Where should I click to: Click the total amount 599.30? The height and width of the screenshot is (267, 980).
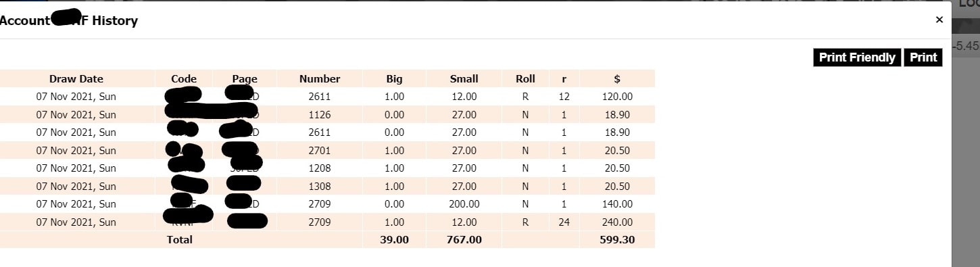[617, 239]
